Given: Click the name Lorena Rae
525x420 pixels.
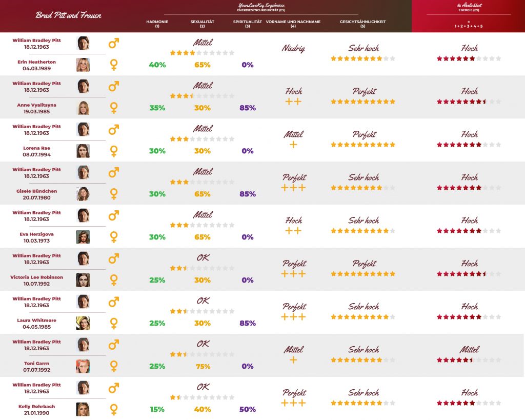Looking at the screenshot, I should click(37, 148).
